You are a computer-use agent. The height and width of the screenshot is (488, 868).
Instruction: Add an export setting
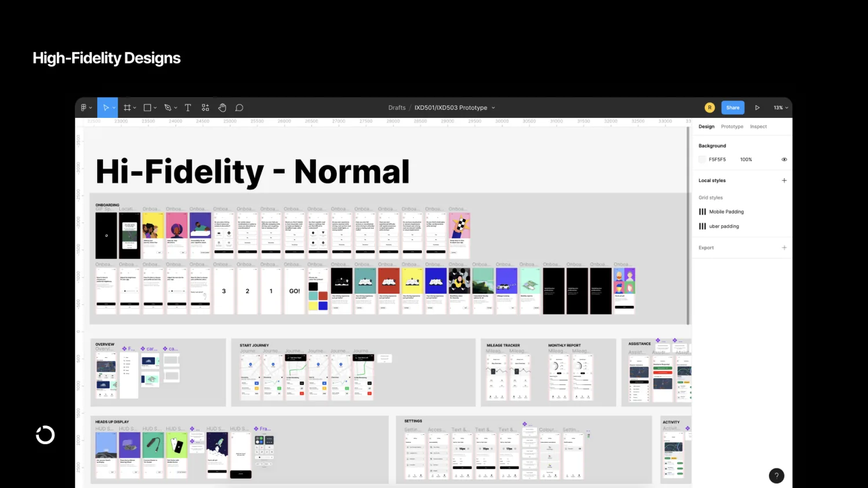click(784, 247)
